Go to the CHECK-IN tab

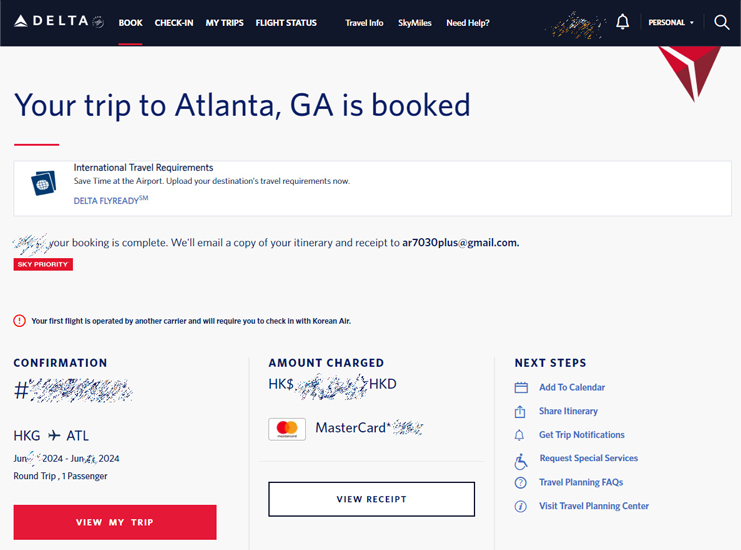click(x=174, y=23)
